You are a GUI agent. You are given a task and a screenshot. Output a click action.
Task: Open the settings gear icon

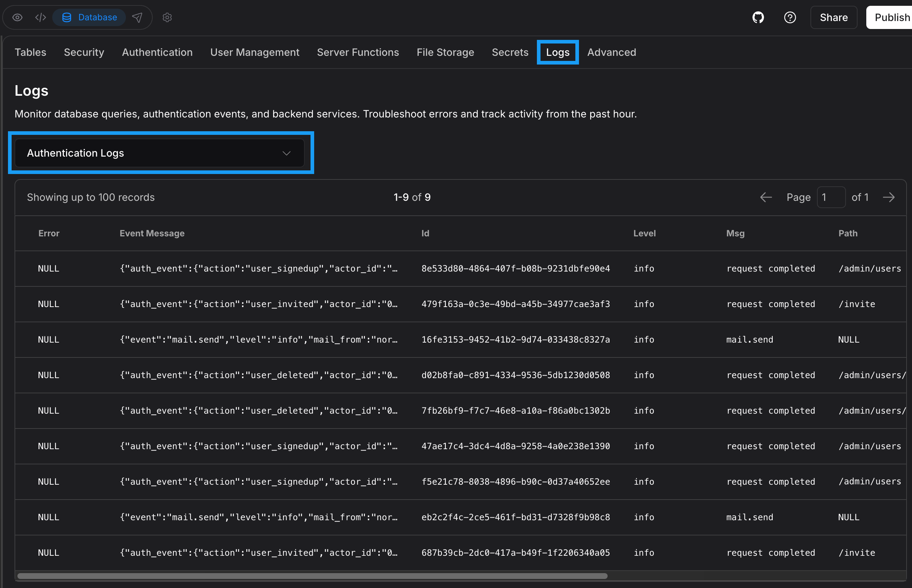(167, 17)
